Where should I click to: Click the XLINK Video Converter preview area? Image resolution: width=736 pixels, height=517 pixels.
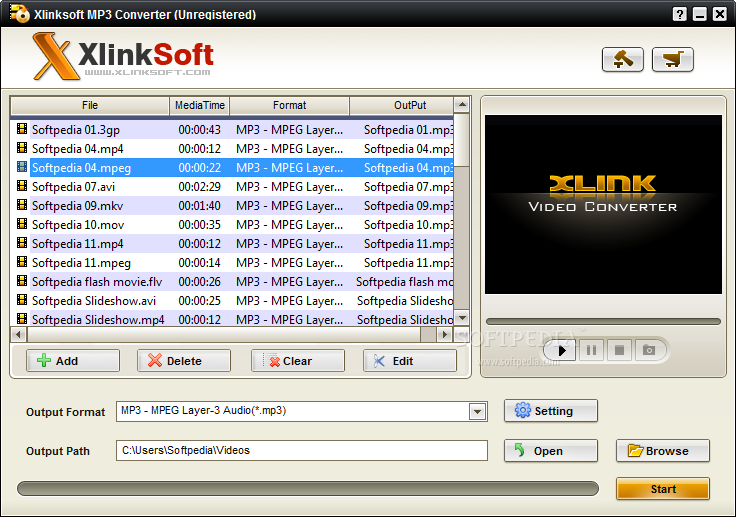click(x=603, y=204)
